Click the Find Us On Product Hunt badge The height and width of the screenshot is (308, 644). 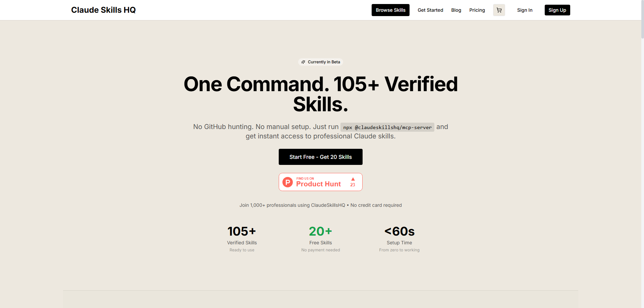(x=320, y=182)
